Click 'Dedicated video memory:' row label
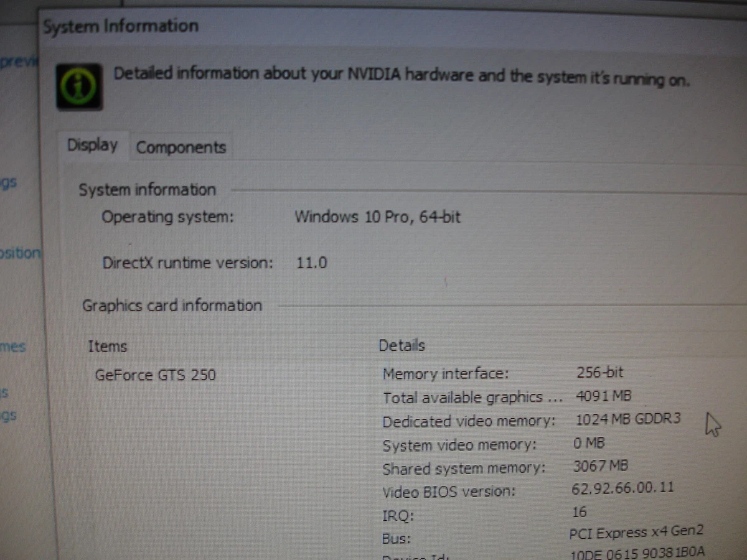Image resolution: width=747 pixels, height=560 pixels. [x=469, y=421]
